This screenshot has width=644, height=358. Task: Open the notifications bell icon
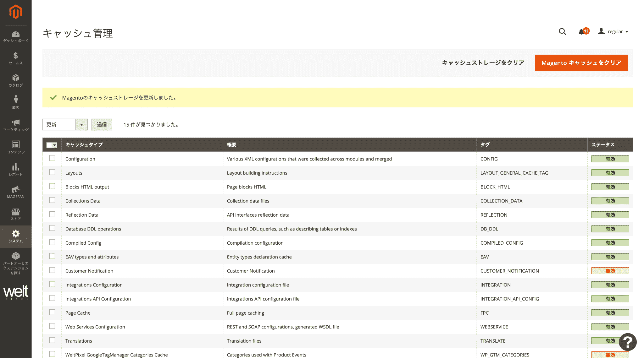pos(581,32)
